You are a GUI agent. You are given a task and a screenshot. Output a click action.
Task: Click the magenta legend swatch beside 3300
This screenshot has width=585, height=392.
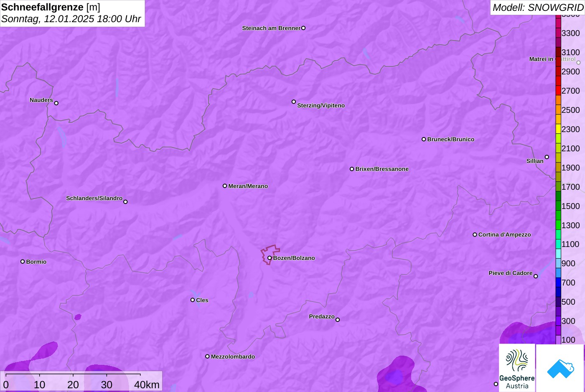coord(558,33)
